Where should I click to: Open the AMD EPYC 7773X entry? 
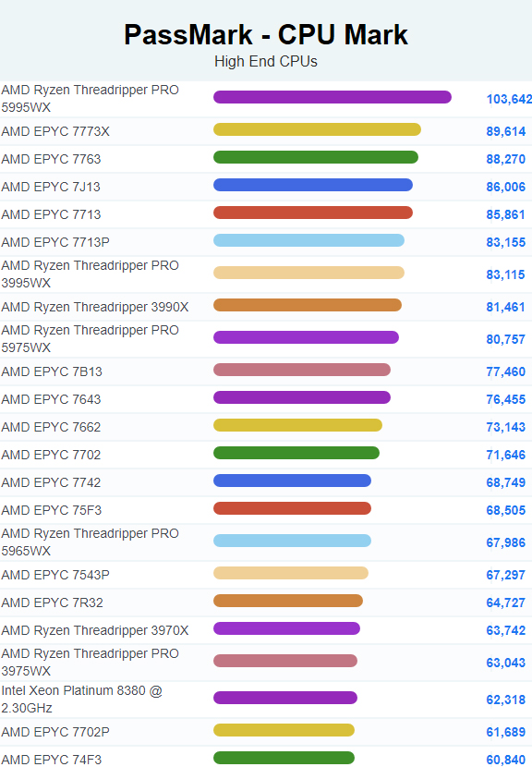[55, 131]
